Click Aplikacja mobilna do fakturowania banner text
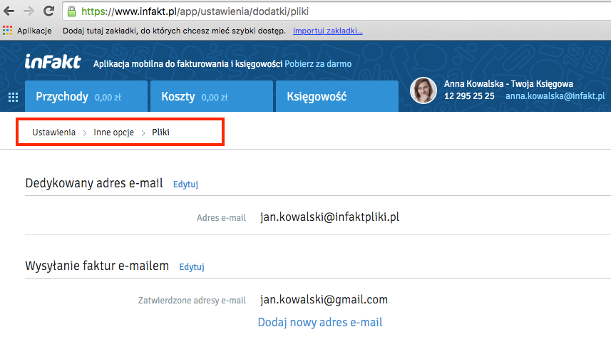 tap(188, 64)
